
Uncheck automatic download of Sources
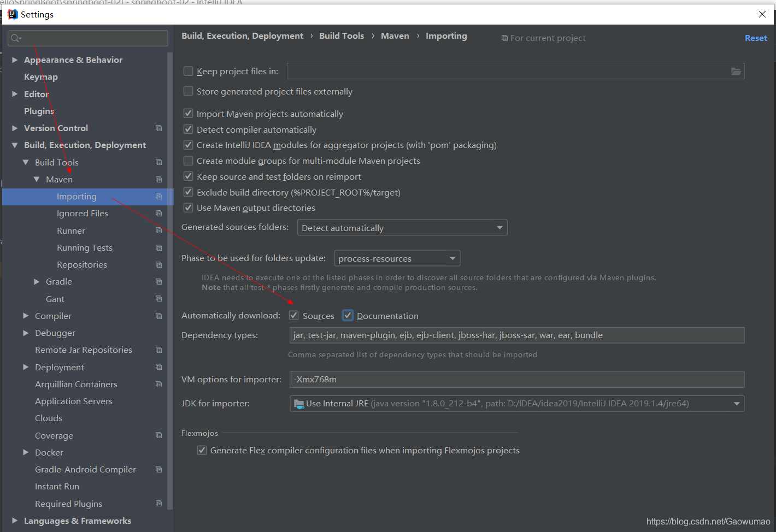point(294,316)
